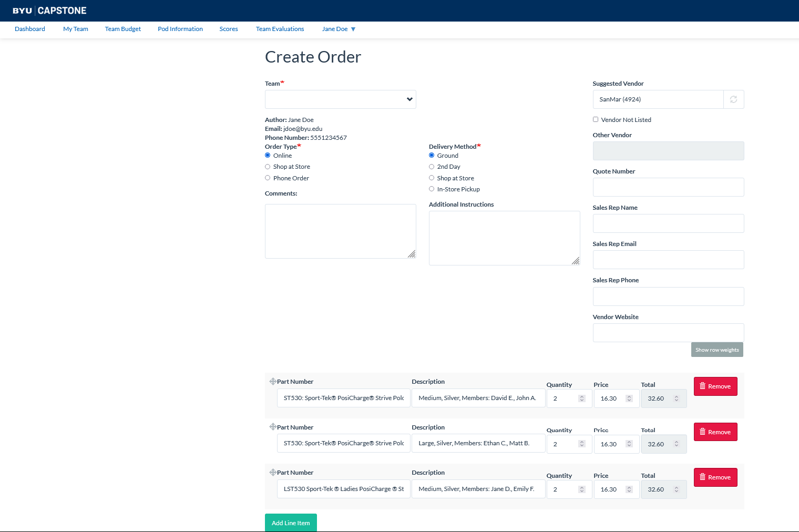Click the BYU Capstone logo
This screenshot has height=532, width=799.
click(x=49, y=11)
